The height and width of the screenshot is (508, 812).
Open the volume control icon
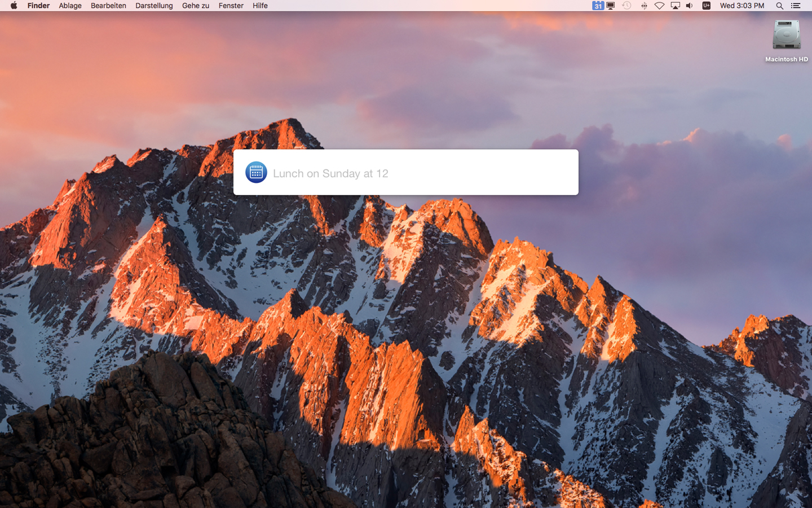pyautogui.click(x=689, y=6)
